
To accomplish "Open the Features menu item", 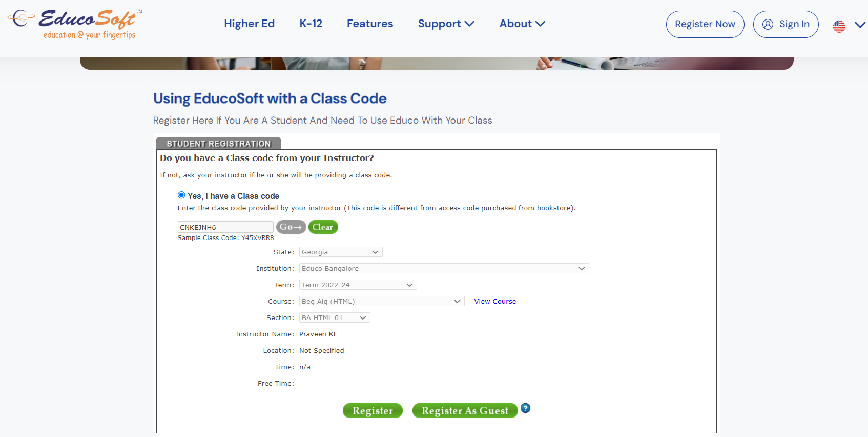I will [370, 24].
